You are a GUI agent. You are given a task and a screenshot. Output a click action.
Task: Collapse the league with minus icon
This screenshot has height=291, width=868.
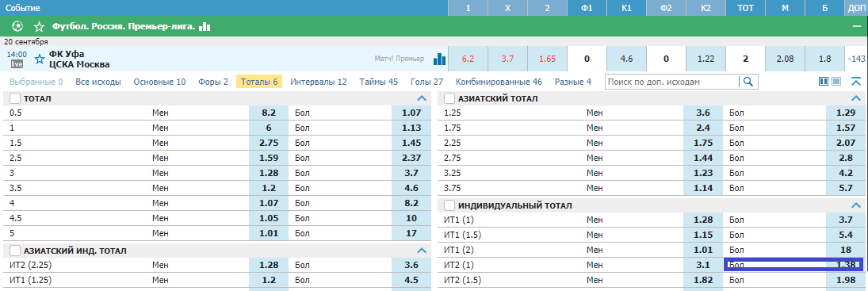[858, 26]
